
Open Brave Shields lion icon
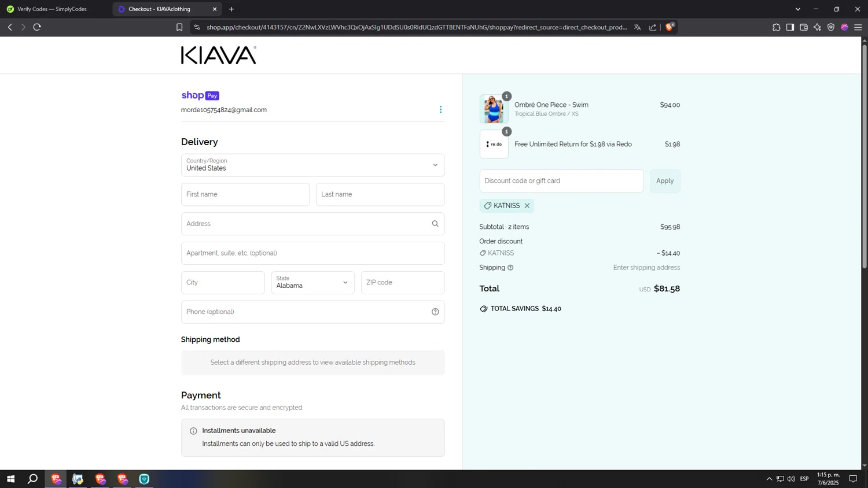(670, 27)
